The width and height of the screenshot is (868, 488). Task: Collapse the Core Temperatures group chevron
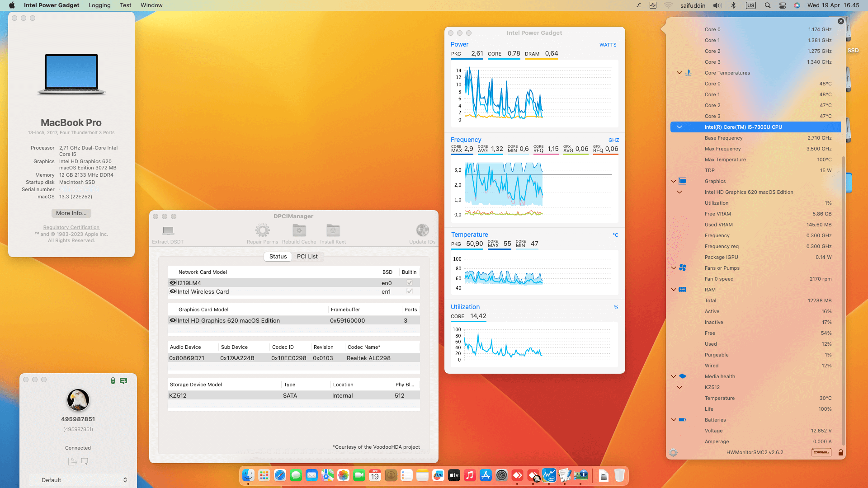(679, 73)
